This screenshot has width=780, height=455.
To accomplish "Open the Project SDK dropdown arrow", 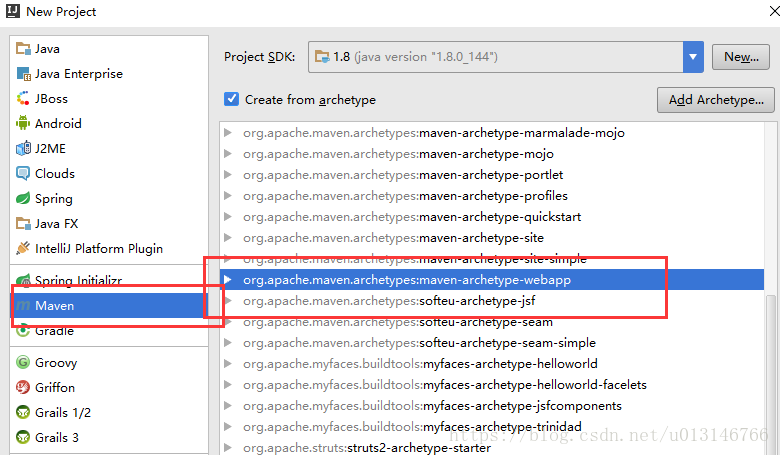I will [x=693, y=57].
